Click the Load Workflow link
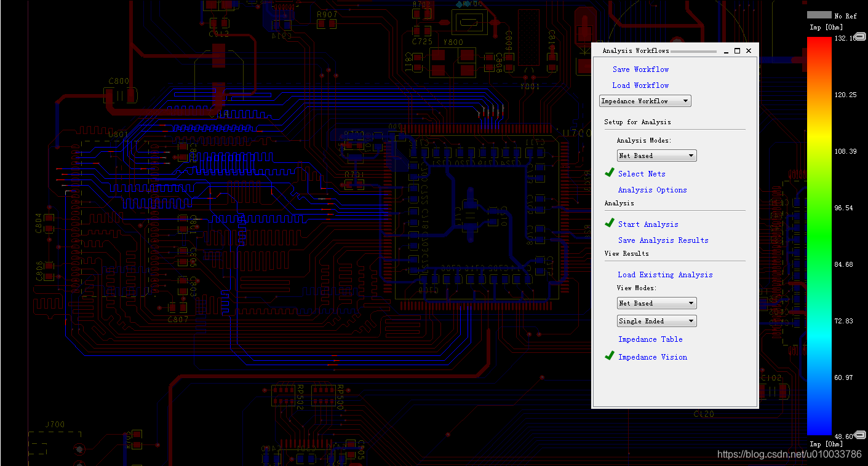The width and height of the screenshot is (868, 466). [640, 85]
